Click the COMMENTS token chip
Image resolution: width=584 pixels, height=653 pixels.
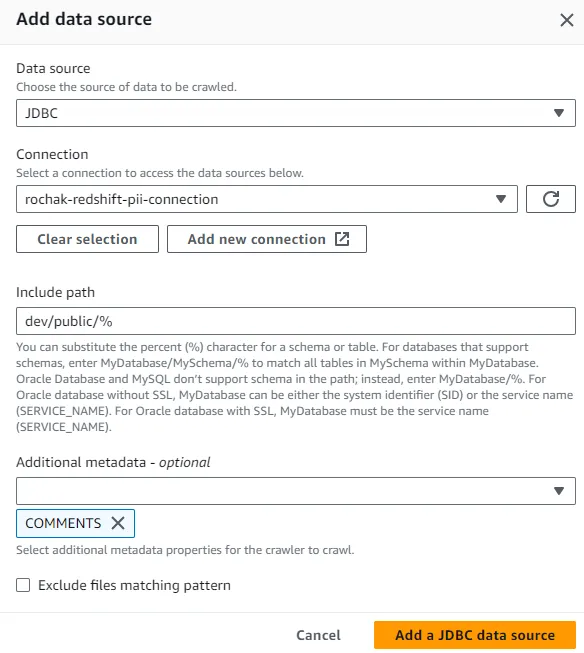click(x=75, y=523)
